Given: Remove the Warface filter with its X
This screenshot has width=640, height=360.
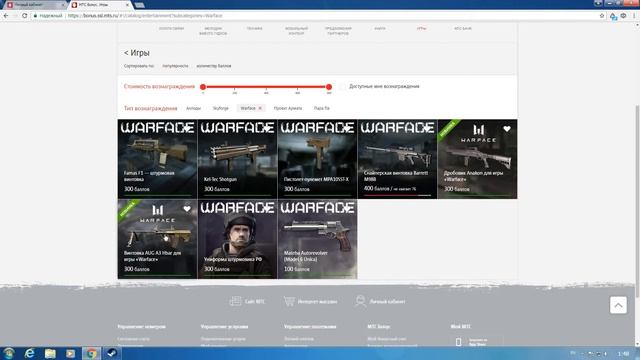Looking at the screenshot, I should (x=260, y=108).
